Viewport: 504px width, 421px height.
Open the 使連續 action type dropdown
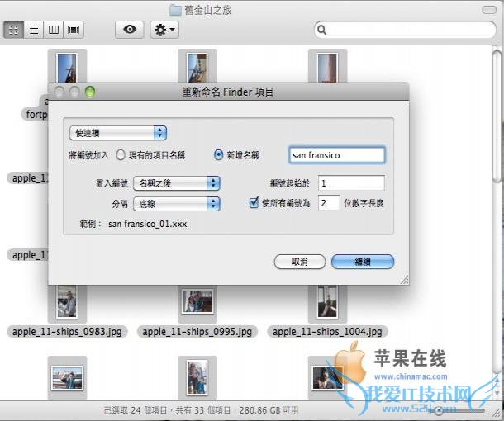point(118,133)
